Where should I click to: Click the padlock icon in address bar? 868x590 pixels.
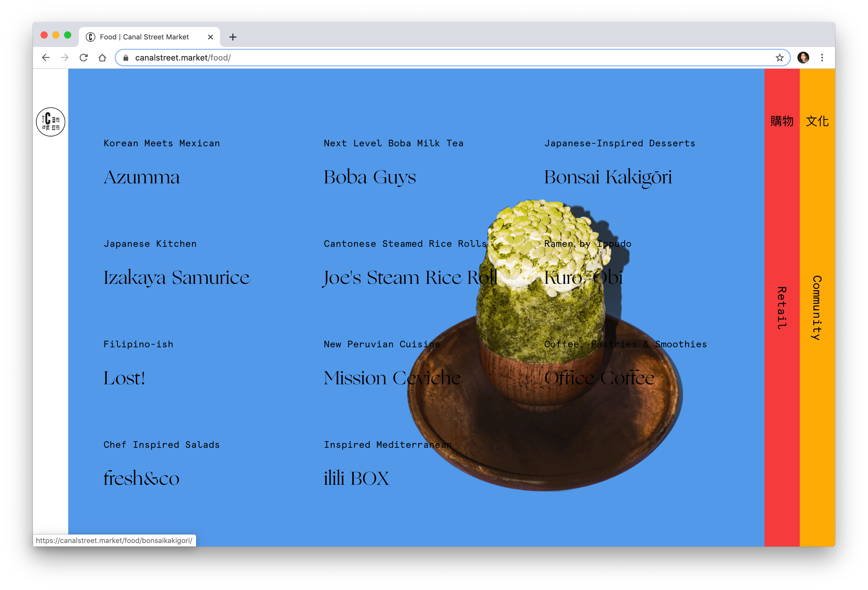[126, 58]
